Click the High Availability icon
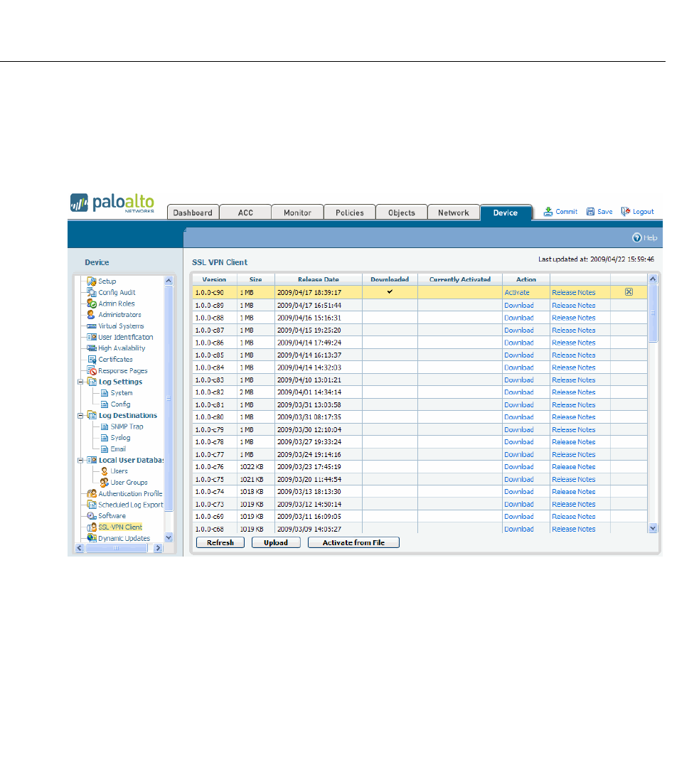Viewport: 694px width, 784px height. (x=92, y=348)
